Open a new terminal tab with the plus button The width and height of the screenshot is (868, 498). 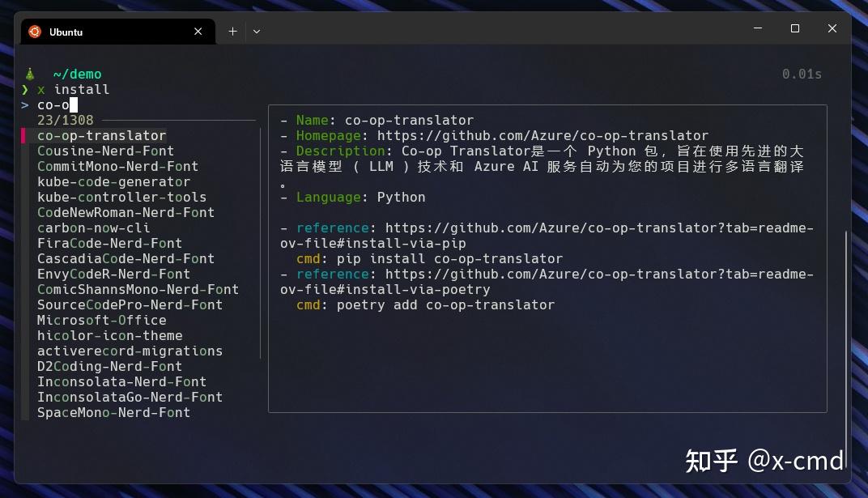pos(232,32)
